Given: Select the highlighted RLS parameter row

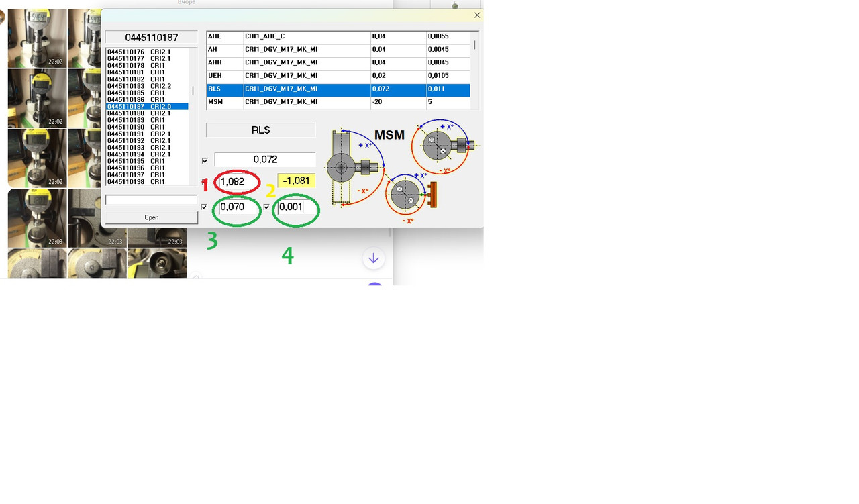Looking at the screenshot, I should [338, 89].
